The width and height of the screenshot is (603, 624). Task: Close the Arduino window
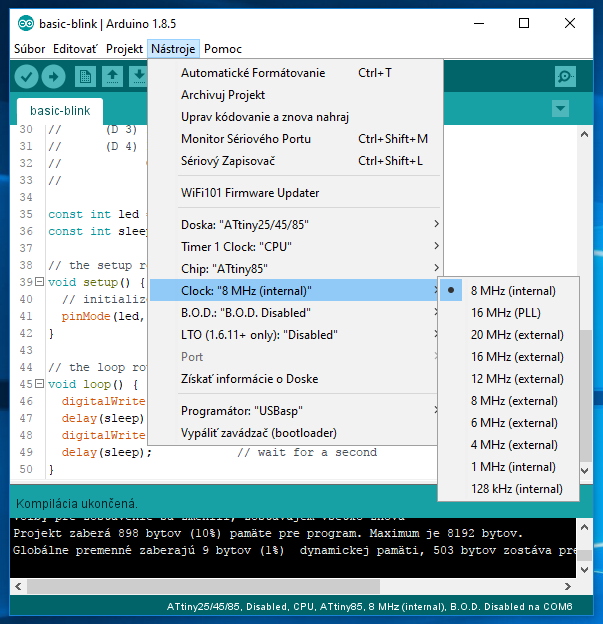tap(570, 23)
